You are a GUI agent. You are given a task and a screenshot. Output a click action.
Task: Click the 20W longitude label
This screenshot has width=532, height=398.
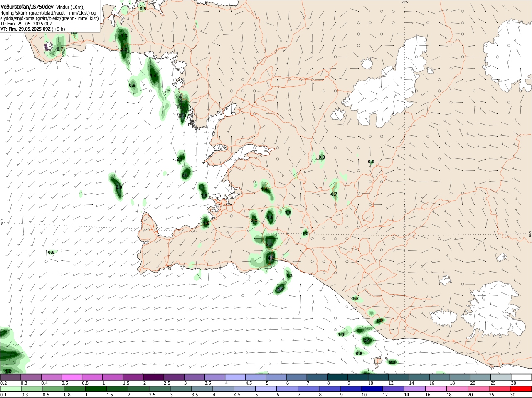click(405, 2)
